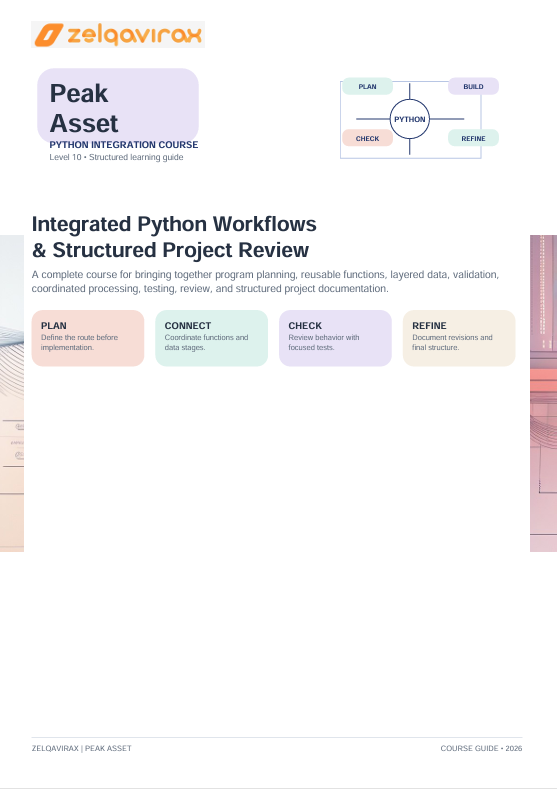The image size is (557, 789).
Task: Click the REFINE pill in the diagram
Action: tap(473, 138)
